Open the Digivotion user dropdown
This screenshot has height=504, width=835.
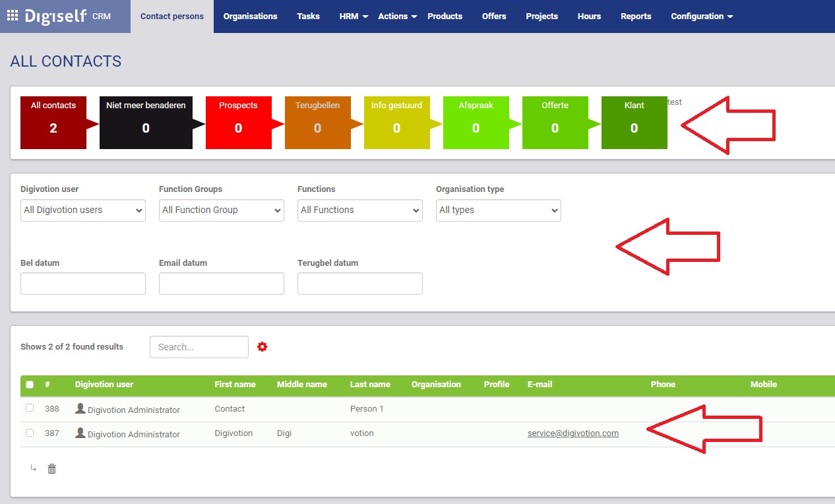tap(83, 210)
